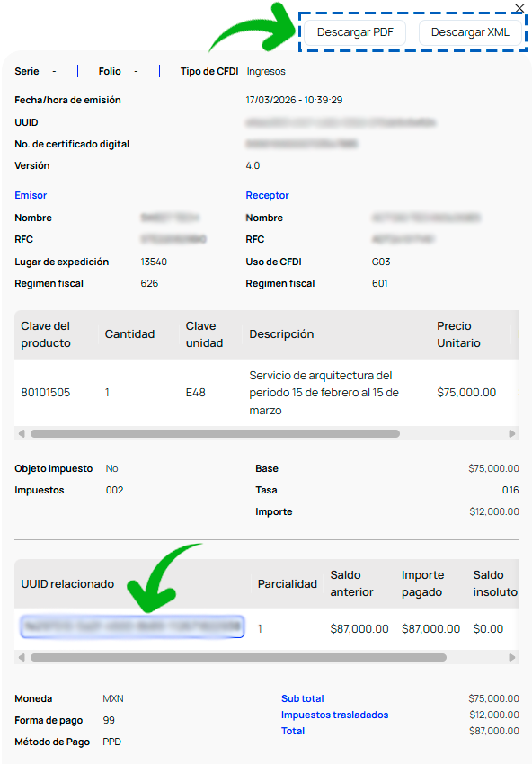Screen dimensions: 532x764
Task: Click the Descripción column header
Action: point(281,334)
